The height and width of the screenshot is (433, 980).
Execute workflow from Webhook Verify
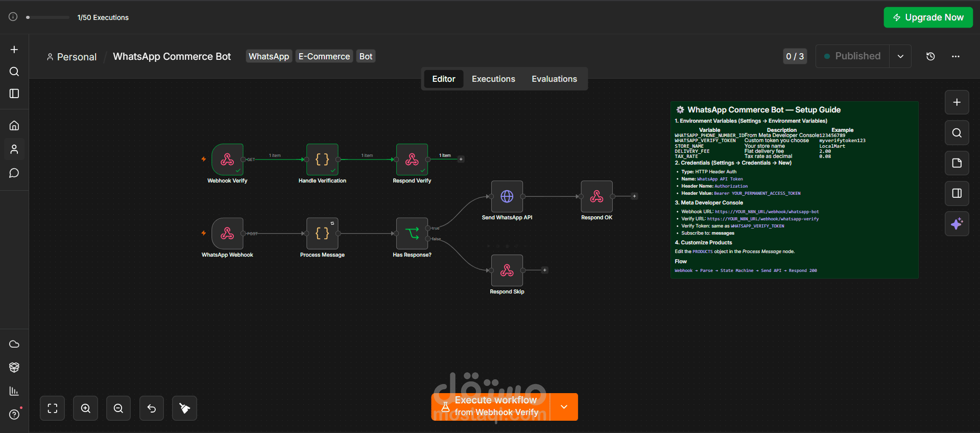tap(491, 407)
